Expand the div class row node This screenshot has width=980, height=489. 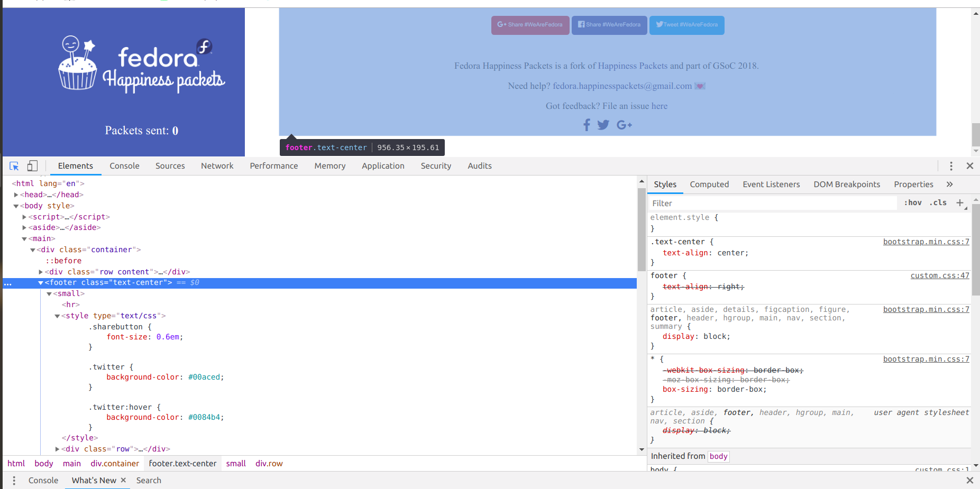(57, 449)
